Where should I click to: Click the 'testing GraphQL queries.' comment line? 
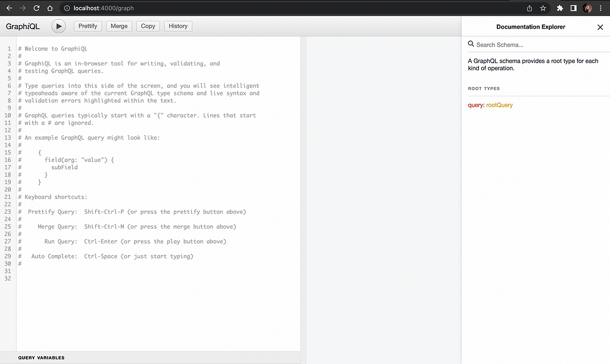(61, 71)
